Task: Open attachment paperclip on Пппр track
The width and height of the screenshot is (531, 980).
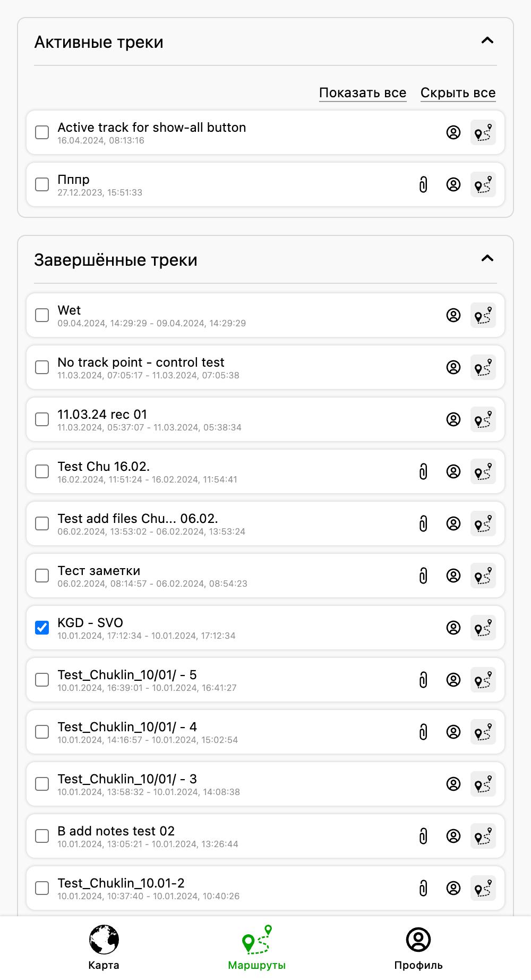Action: tap(423, 184)
